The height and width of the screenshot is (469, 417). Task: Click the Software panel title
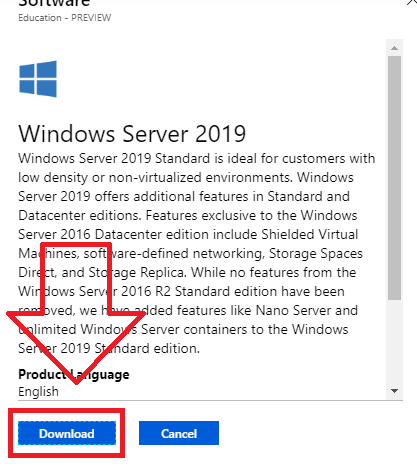[x=54, y=3]
